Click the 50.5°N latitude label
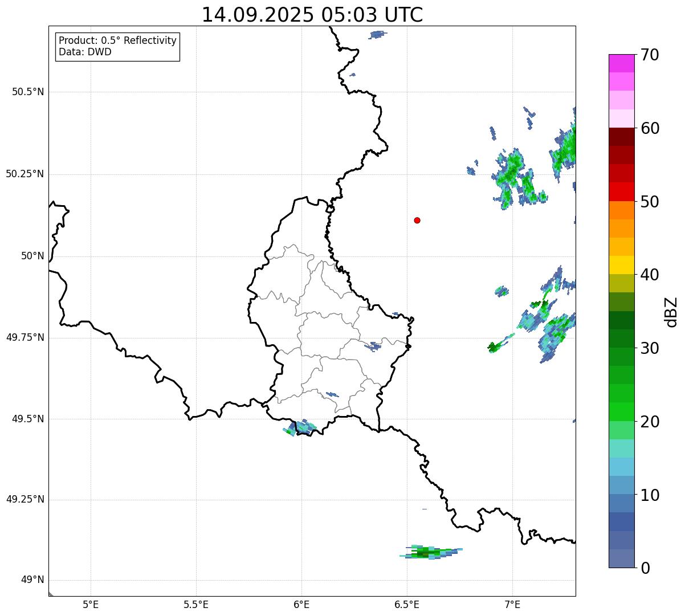The image size is (685, 616). tap(28, 92)
